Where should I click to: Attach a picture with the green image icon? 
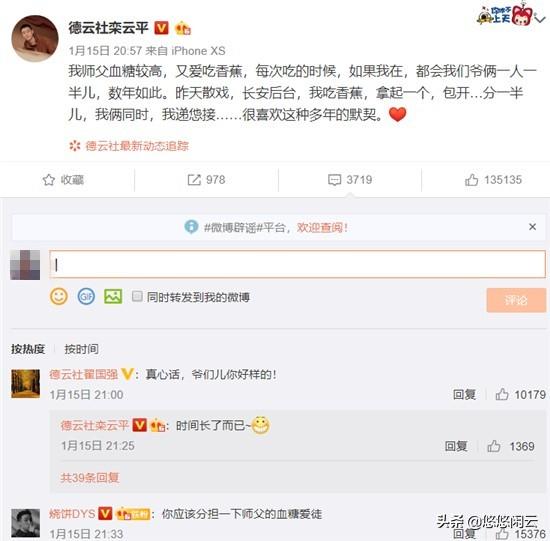coord(113,296)
